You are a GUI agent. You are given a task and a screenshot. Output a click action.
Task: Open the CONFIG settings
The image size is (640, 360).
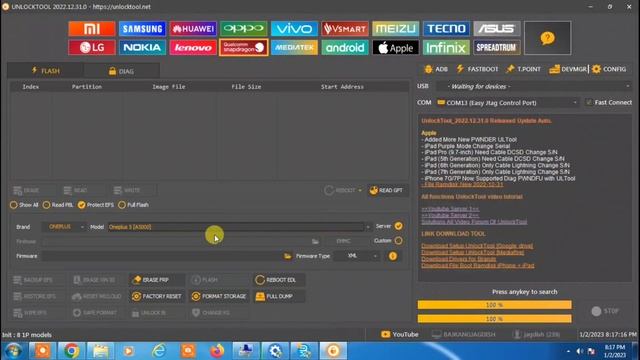pos(609,69)
